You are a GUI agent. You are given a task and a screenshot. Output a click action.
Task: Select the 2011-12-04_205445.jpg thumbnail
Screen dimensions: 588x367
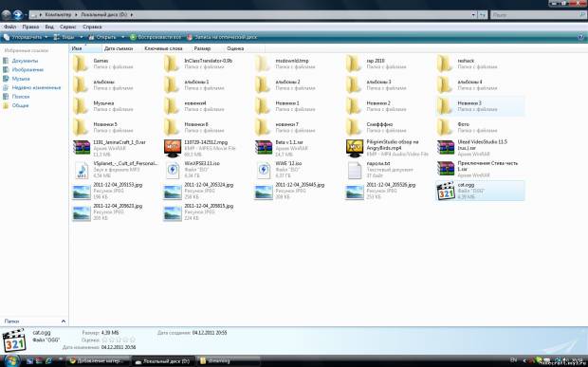coord(264,192)
